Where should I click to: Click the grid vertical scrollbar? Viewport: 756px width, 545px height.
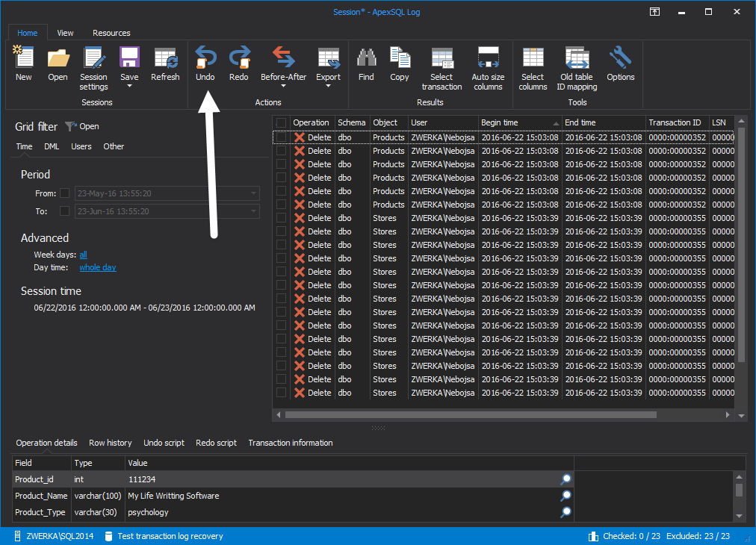coord(742,244)
